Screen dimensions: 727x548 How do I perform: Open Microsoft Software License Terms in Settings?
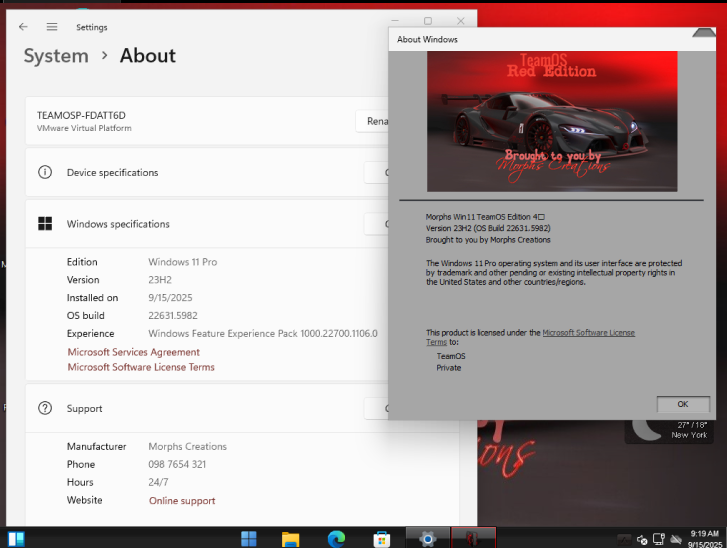pos(141,367)
